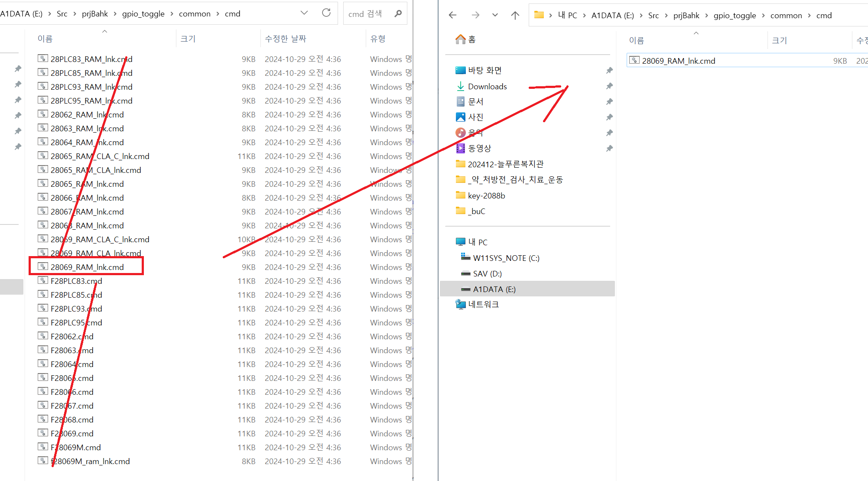Screen dimensions: 868x481
Task: Expand chevron after prjBahk in right breadcrumb
Action: tap(706, 16)
